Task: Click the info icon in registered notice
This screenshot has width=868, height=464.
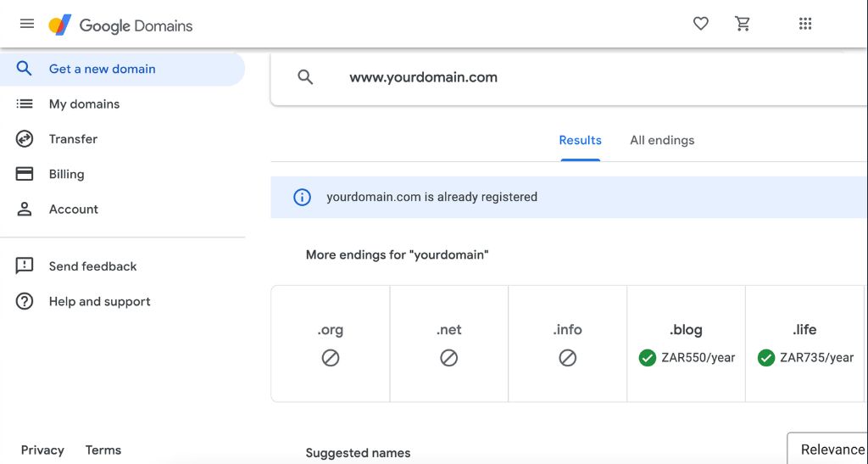Action: coord(302,197)
